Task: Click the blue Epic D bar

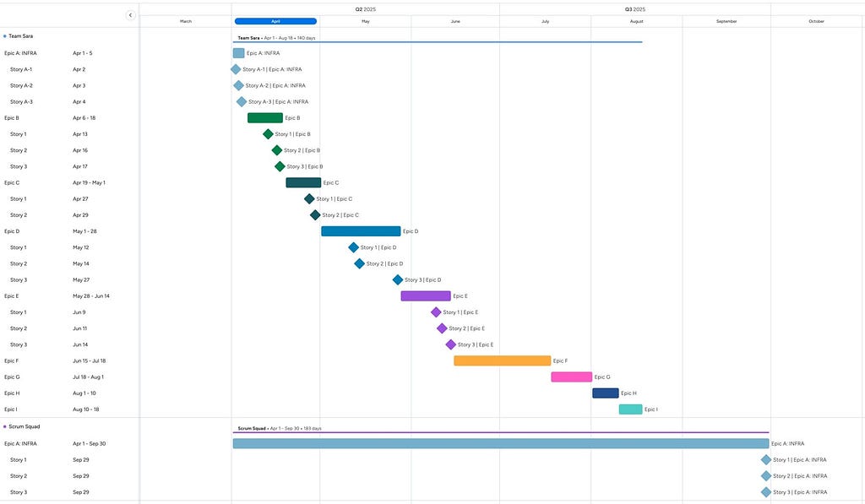Action: 361,231
